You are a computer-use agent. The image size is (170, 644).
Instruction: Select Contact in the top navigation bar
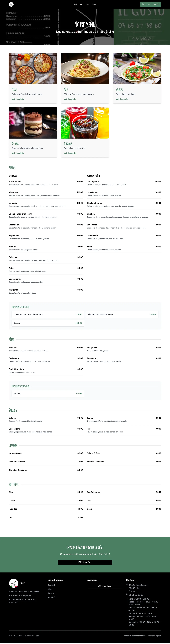(x=94, y=5)
